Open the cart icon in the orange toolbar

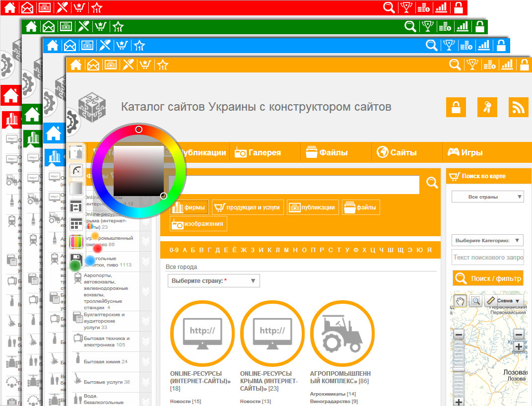[x=144, y=65]
